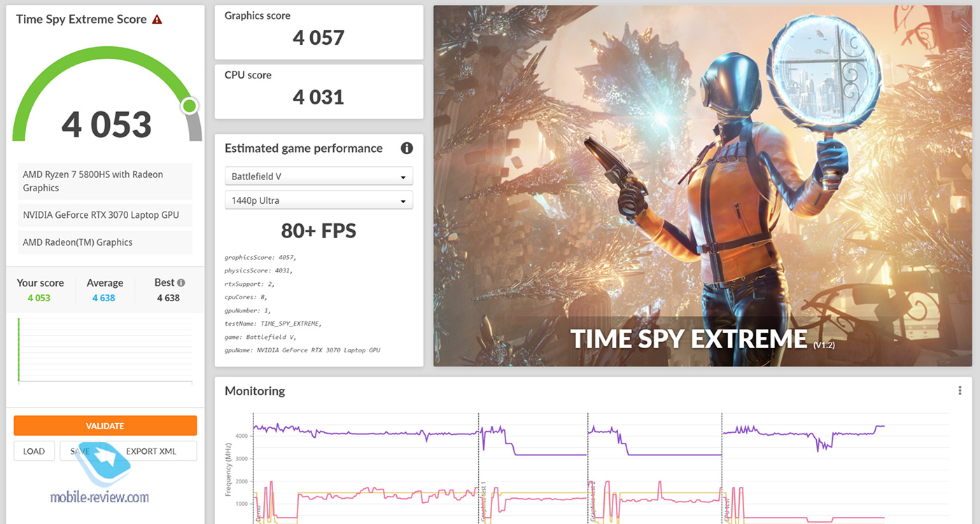The height and width of the screenshot is (524, 980).
Task: Click the 80+ FPS estimate text
Action: tap(318, 230)
